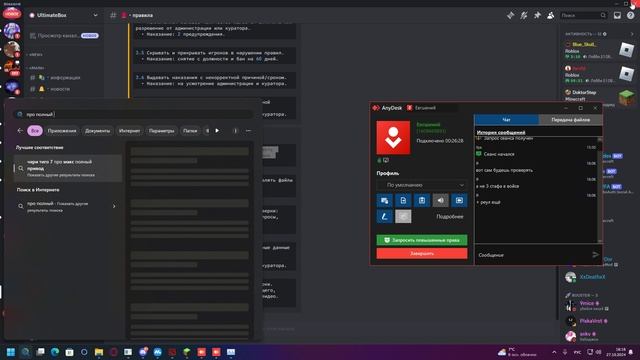This screenshot has height=360, width=640.
Task: Toggle AnyDesk drawing pen permission icon
Action: 384,216
